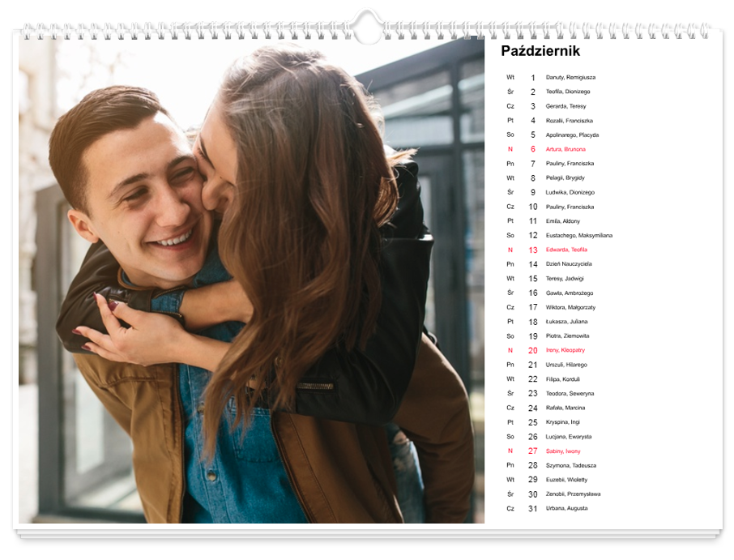Click the couple photo on the calendar
Image resolution: width=734 pixels, height=560 pixels.
251,280
